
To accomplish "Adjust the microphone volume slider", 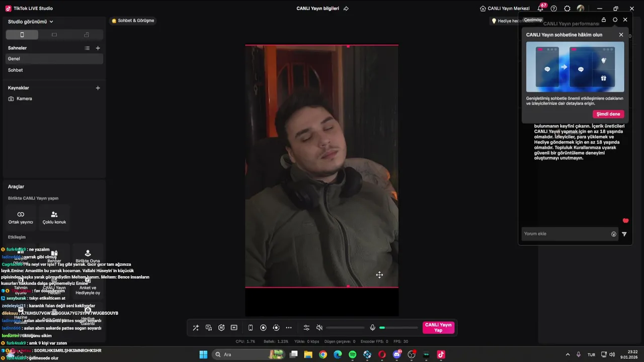I will click(398, 328).
